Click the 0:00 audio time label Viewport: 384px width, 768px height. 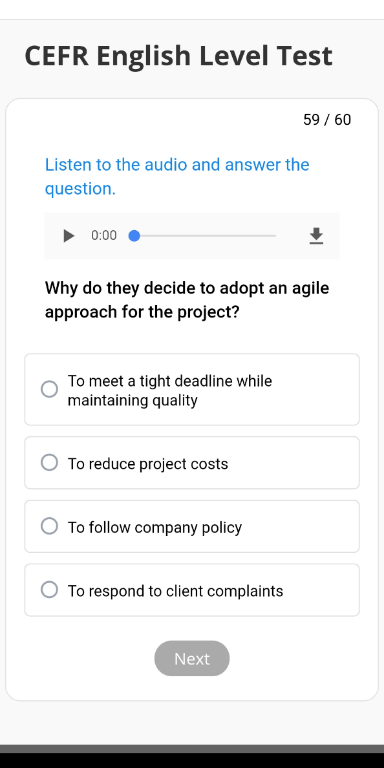[x=104, y=236]
